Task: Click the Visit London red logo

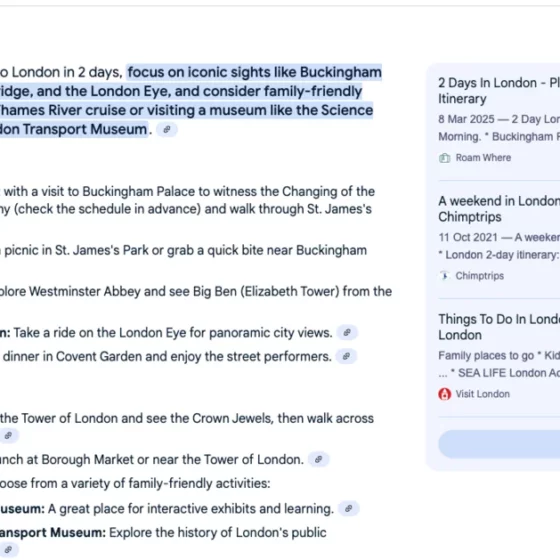Action: [444, 394]
